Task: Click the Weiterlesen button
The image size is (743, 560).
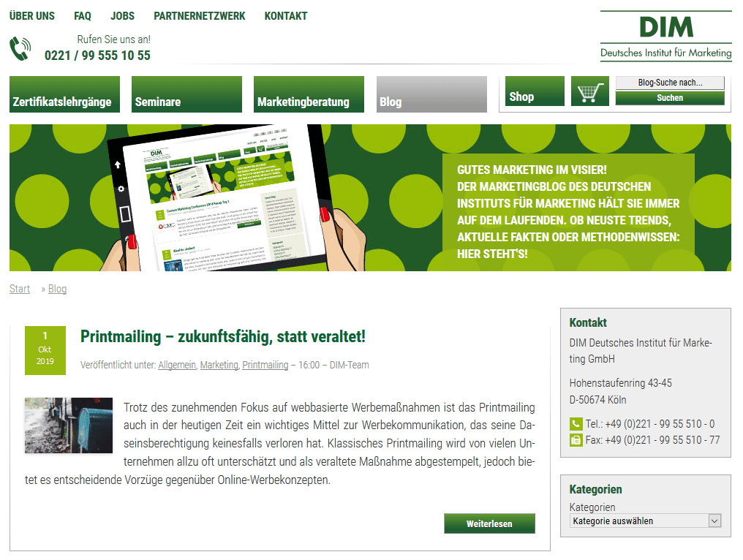Action: [489, 523]
